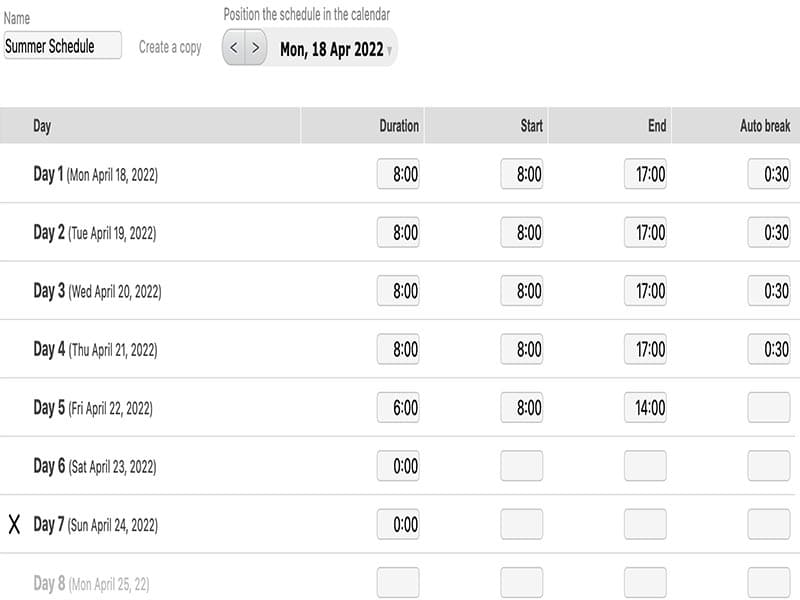This screenshot has height=600, width=800.
Task: Click the empty Day 6 Start field
Action: pyautogui.click(x=522, y=466)
